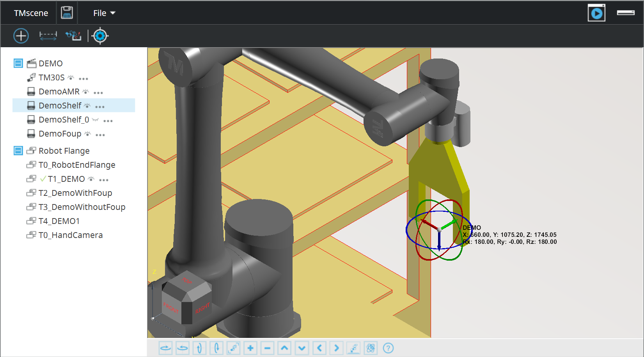644x357 pixels.
Task: Toggle visibility of TM30S robot
Action: tap(71, 78)
